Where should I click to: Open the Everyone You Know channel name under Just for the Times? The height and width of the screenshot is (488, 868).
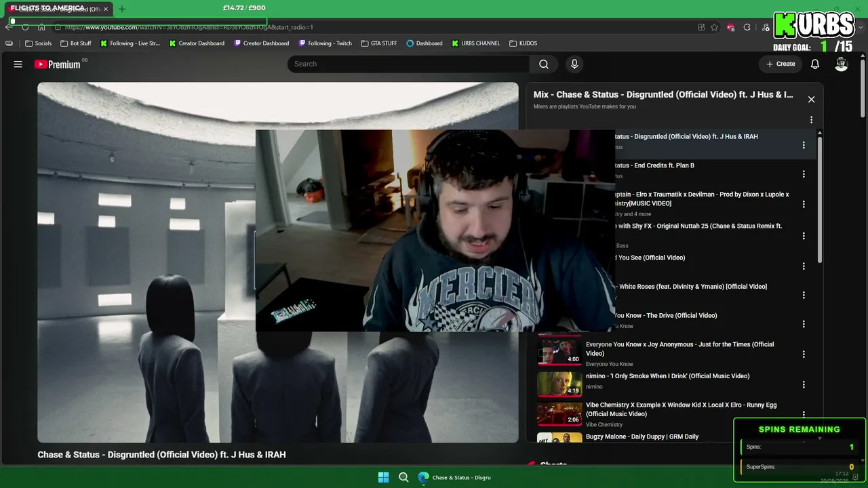610,365
